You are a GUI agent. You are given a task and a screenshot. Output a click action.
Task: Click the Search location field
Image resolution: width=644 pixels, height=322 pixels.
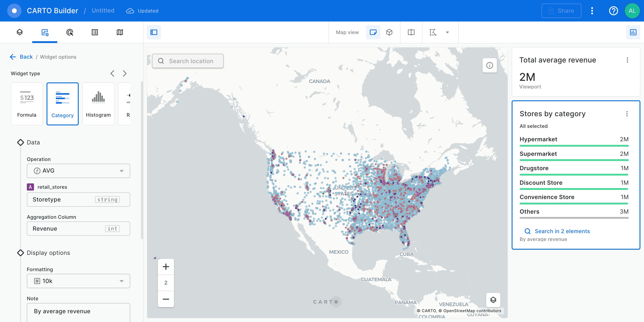point(188,61)
